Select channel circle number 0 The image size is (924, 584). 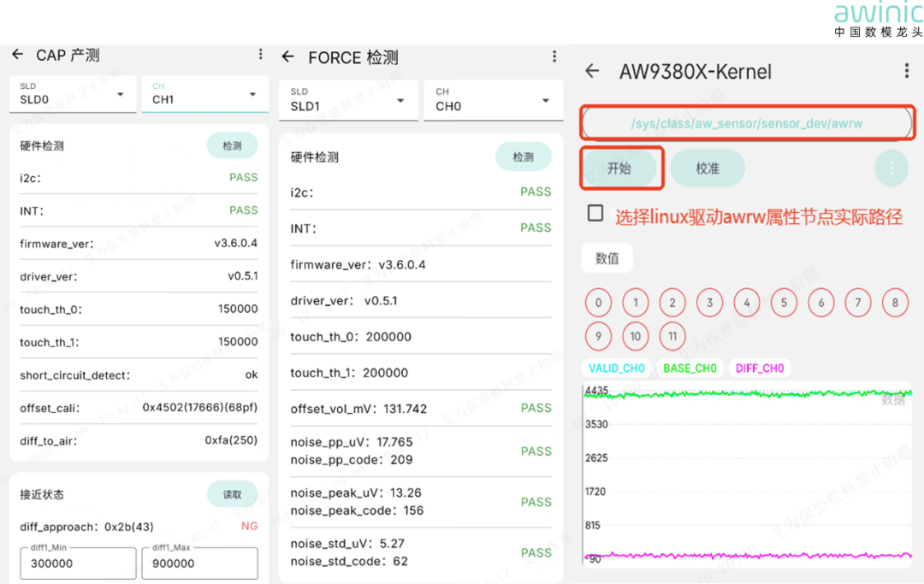(598, 303)
